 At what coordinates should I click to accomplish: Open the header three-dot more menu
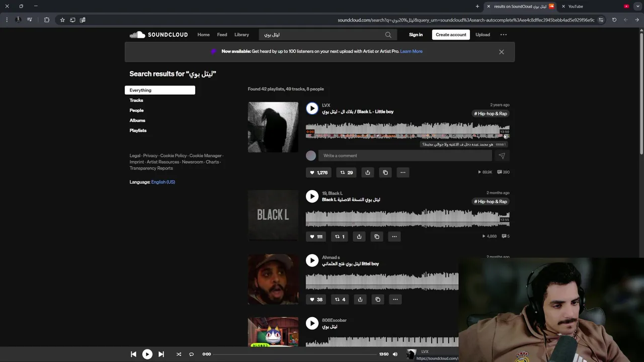pyautogui.click(x=503, y=35)
